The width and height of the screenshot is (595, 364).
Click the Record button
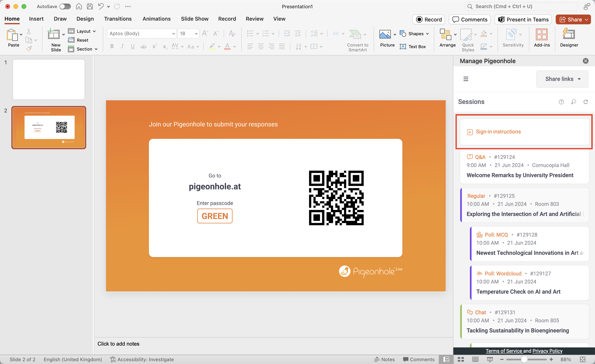pyautogui.click(x=429, y=20)
